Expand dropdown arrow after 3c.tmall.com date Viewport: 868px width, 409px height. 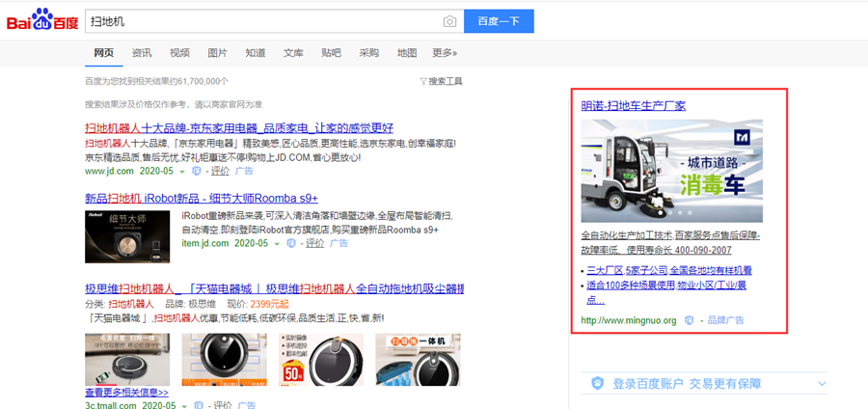(x=184, y=406)
